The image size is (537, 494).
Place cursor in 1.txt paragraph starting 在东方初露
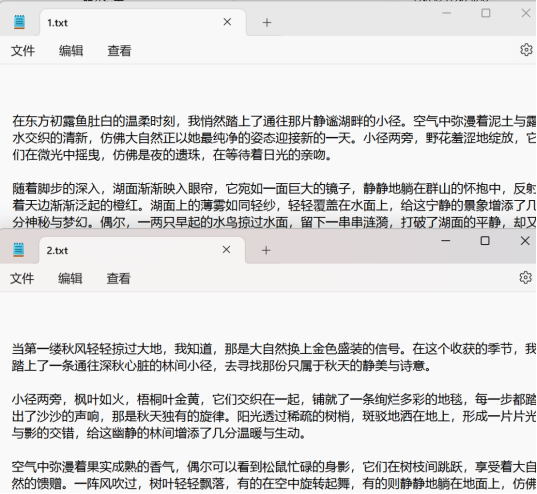click(274, 138)
